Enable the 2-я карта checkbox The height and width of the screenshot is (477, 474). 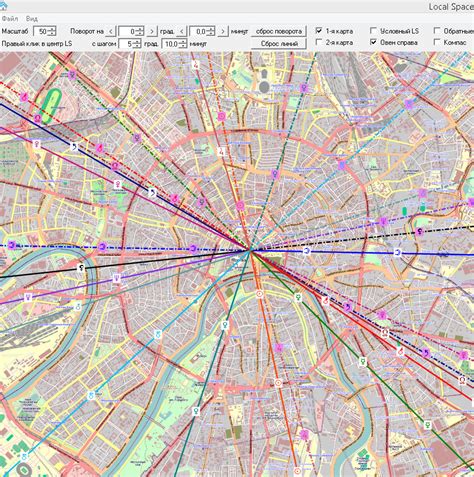[x=319, y=42]
